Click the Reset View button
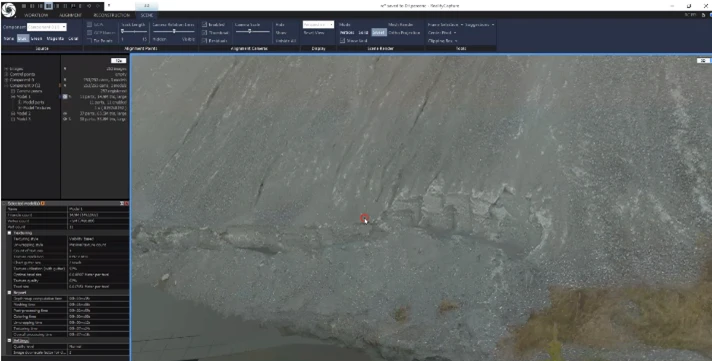712x361 pixels. pyautogui.click(x=313, y=33)
